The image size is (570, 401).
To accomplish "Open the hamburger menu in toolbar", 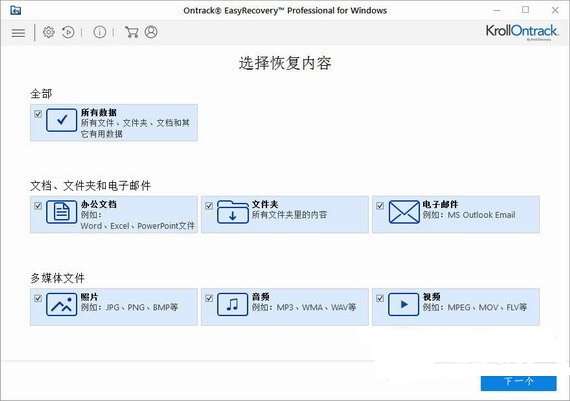I will 18,33.
